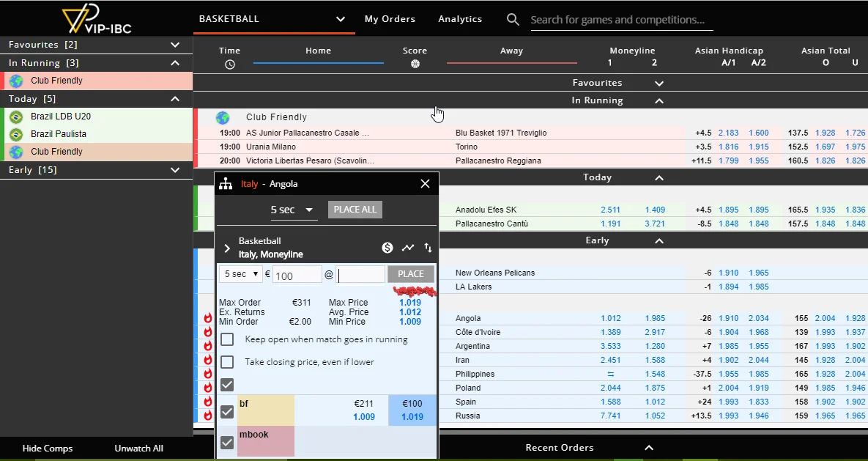Screen dimensions: 868x461
Task: Enable Keep open when match goes in running
Action: point(228,340)
